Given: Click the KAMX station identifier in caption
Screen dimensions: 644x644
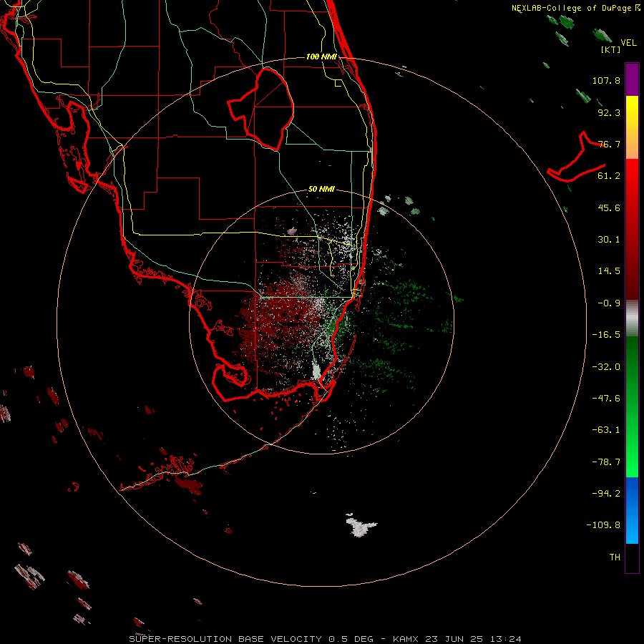Looking at the screenshot, I should [406, 639].
